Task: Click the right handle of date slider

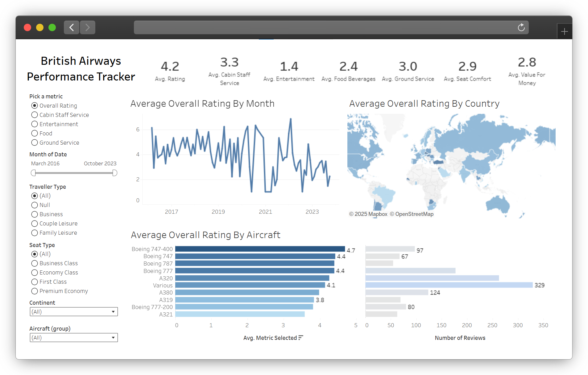Action: pos(115,173)
